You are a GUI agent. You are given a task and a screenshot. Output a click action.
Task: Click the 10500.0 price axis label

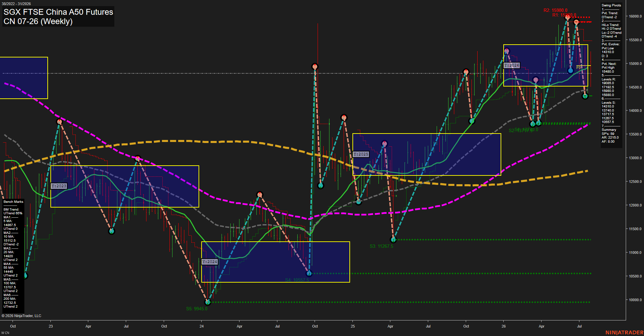(635, 276)
